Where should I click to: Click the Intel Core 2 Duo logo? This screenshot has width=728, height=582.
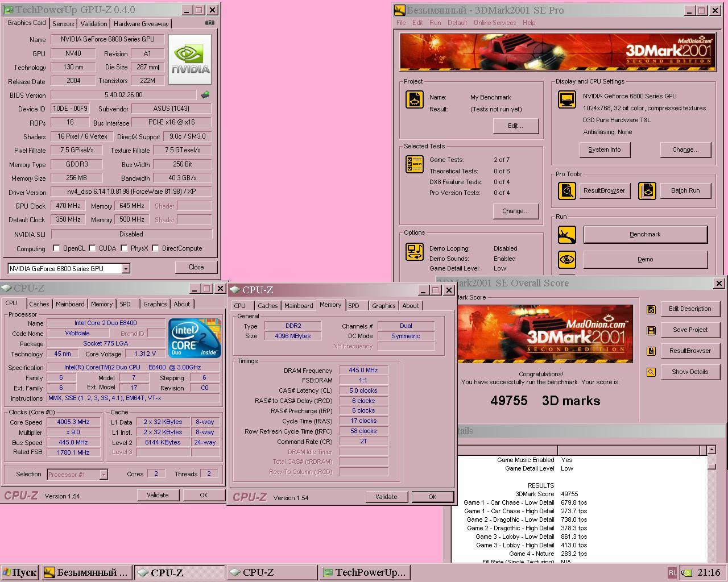tap(194, 338)
